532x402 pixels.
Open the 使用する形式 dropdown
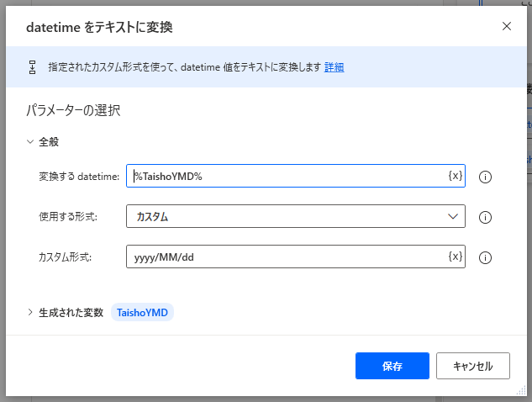click(x=294, y=216)
